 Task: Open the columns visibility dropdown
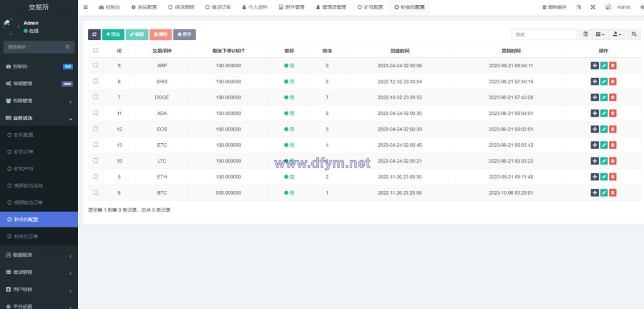click(x=600, y=35)
